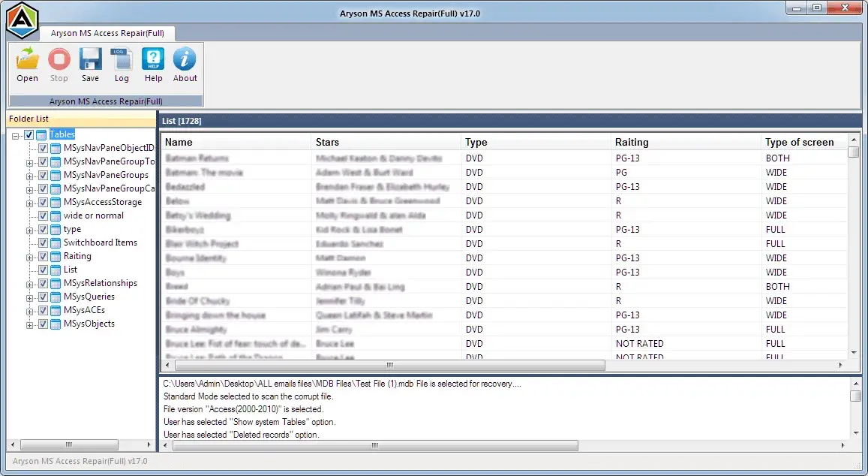Toggle checkbox for MSysRelationships table
This screenshot has height=476, width=868.
pyautogui.click(x=43, y=284)
